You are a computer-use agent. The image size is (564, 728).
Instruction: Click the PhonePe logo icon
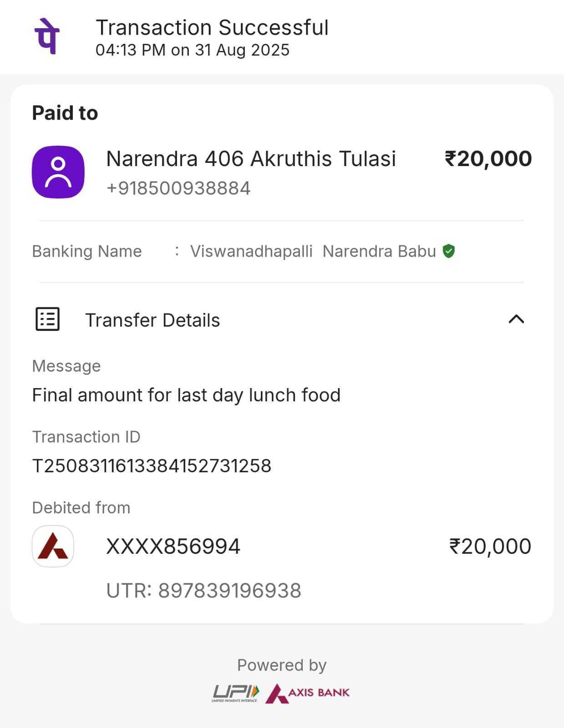47,36
